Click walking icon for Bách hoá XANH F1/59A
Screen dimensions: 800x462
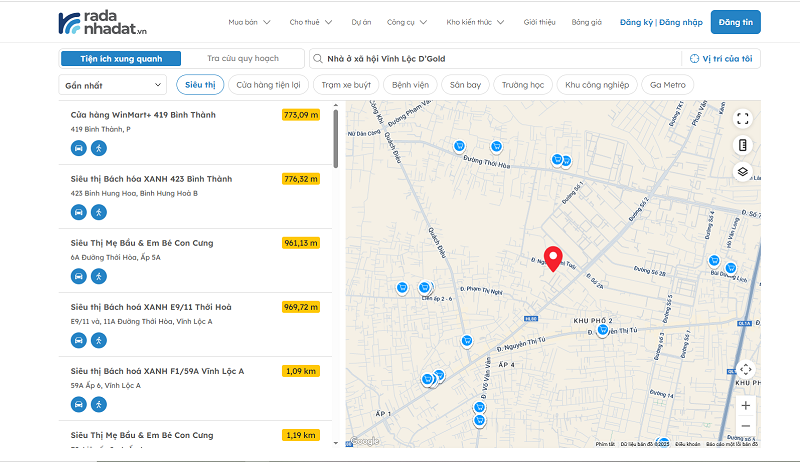(x=99, y=404)
